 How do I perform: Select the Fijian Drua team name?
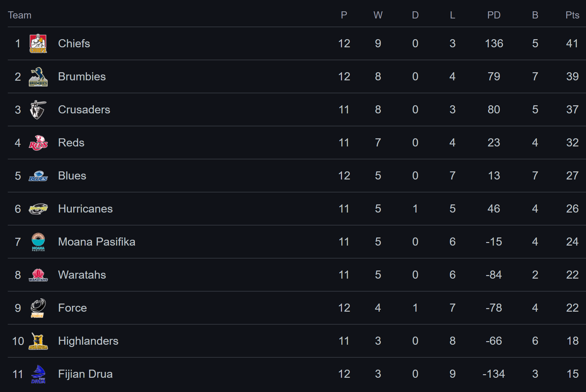coord(85,374)
